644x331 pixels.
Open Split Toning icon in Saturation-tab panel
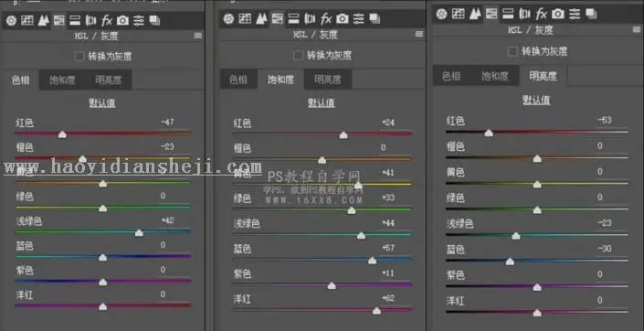(x=293, y=18)
